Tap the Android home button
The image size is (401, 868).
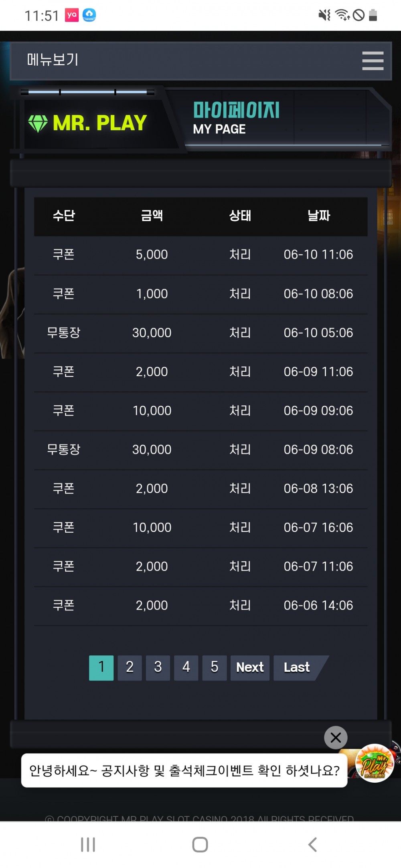click(200, 844)
